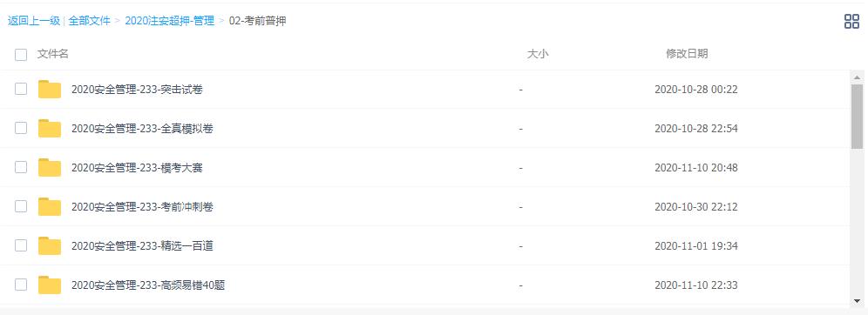Select checkbox of 2020安全管理-233-模考大赛
Screen dimensions: 868x315
pos(21,167)
